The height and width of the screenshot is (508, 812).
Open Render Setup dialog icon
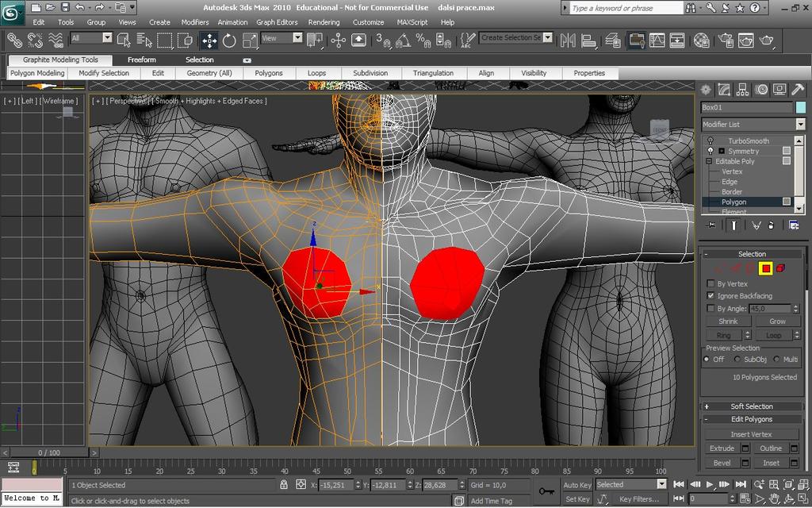[x=726, y=40]
